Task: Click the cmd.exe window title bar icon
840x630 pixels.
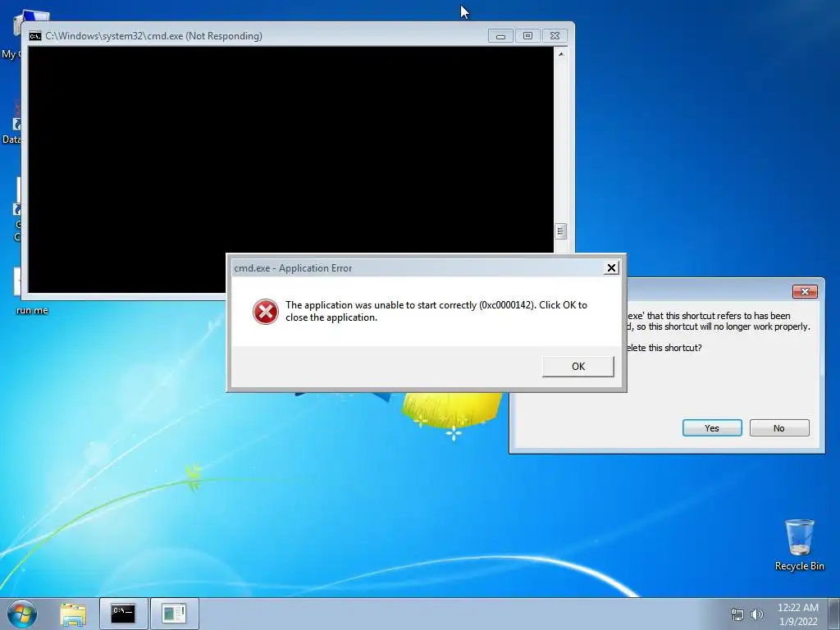Action: click(x=35, y=36)
